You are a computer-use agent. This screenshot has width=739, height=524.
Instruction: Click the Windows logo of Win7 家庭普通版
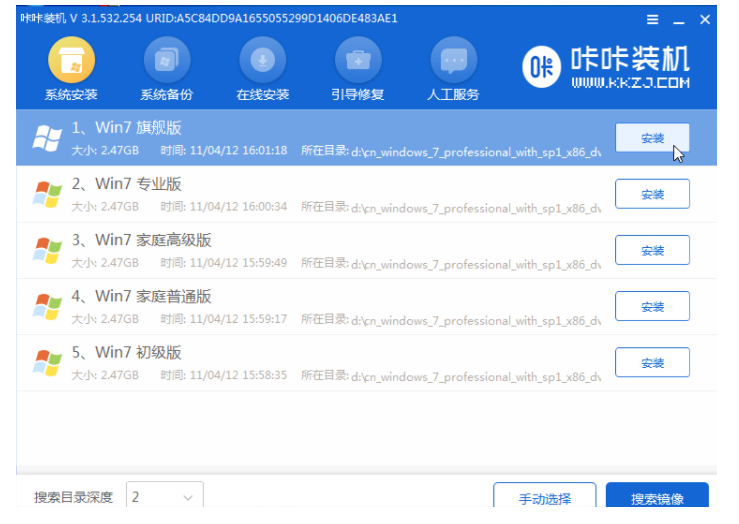[x=47, y=307]
